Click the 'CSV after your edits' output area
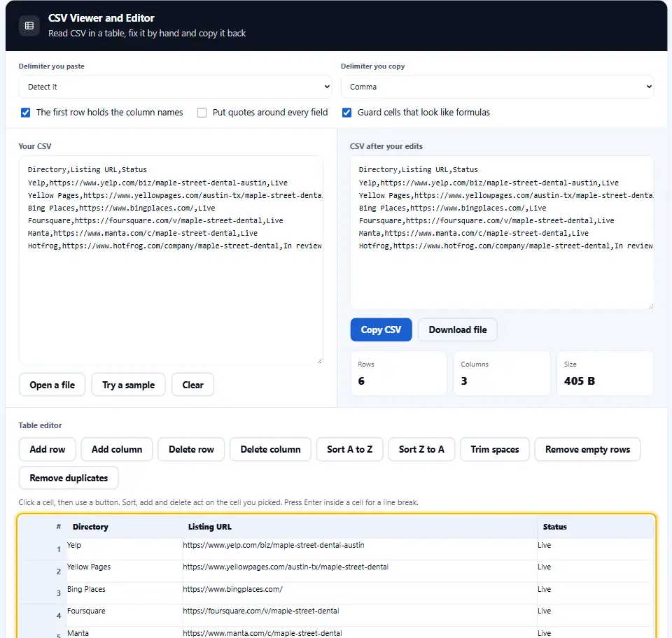Viewport: 672px width, 638px height. point(502,232)
